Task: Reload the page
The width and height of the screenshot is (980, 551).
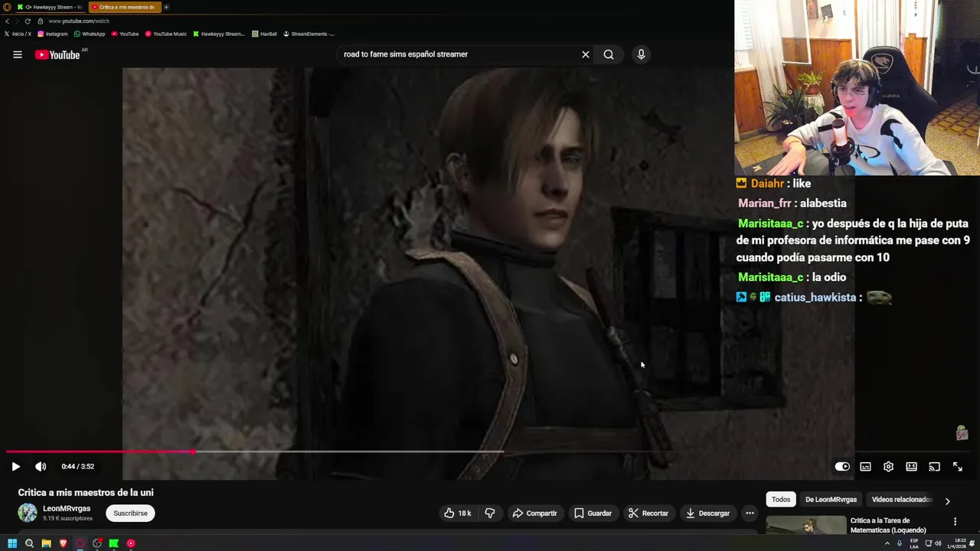Action: (x=28, y=21)
